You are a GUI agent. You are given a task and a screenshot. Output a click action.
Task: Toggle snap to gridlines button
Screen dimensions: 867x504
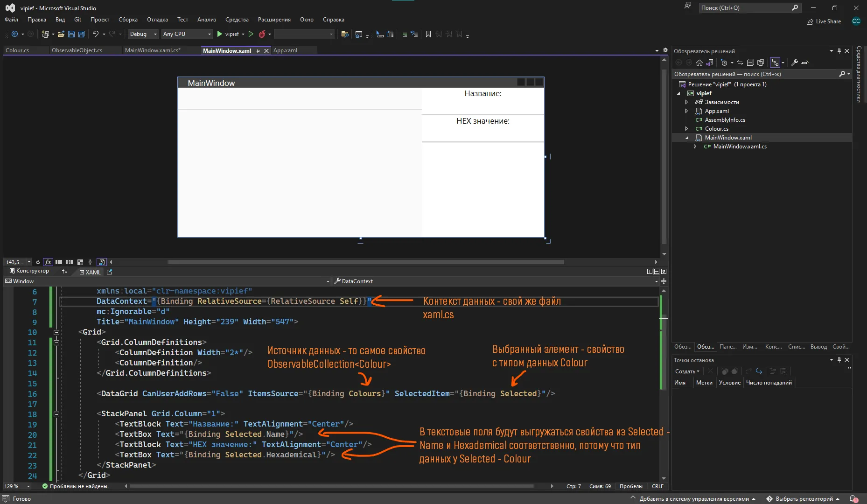(70, 262)
